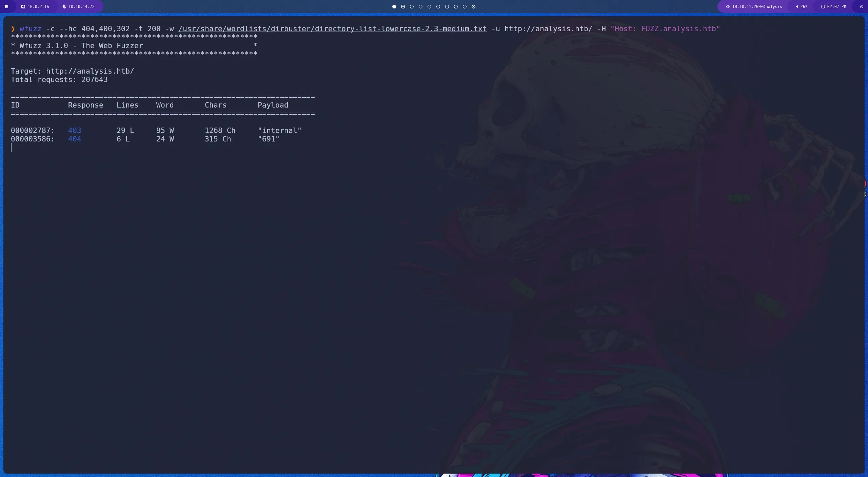Switch to the first filled workspace dot
The width and height of the screenshot is (868, 477).
[x=394, y=6]
